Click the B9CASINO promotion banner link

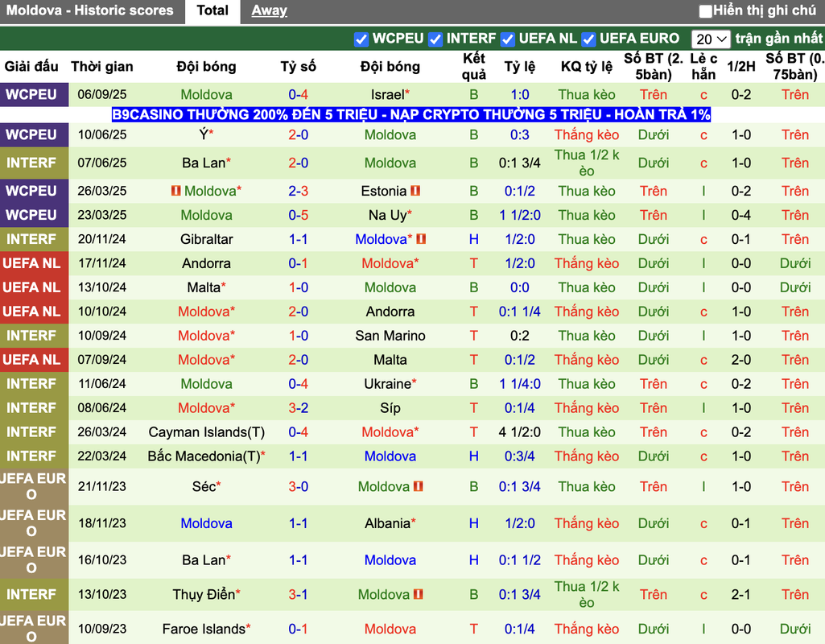tap(411, 114)
